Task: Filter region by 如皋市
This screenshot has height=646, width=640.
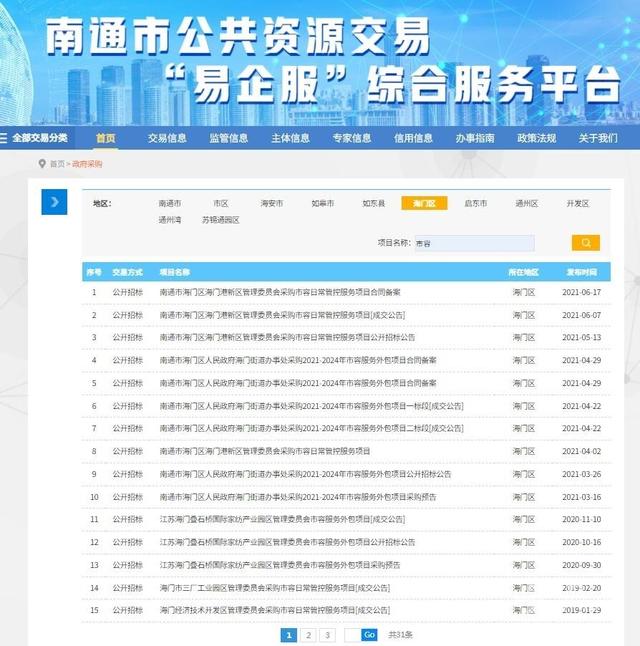Action: coord(323,204)
